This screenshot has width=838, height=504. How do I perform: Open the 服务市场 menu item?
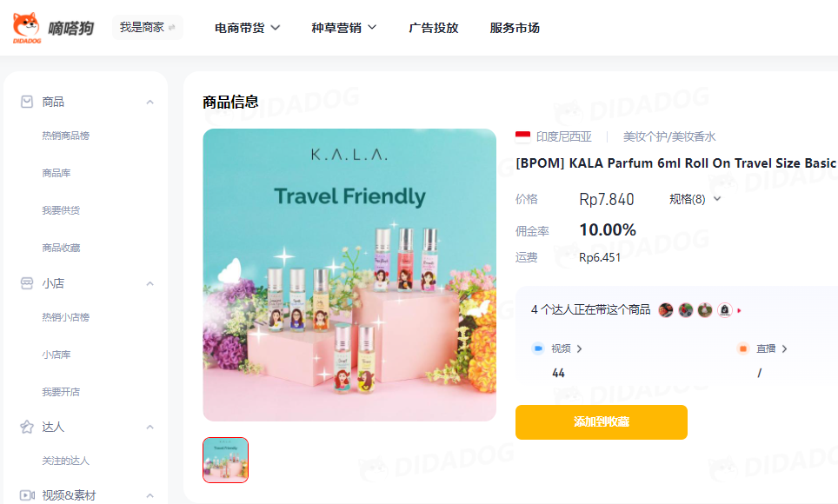tap(515, 28)
